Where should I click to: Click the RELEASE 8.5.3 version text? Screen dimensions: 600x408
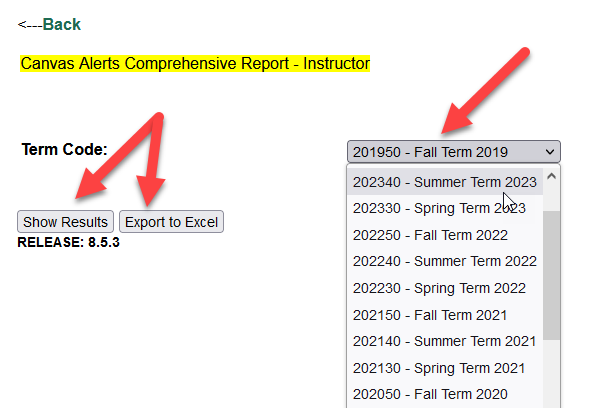click(x=69, y=242)
